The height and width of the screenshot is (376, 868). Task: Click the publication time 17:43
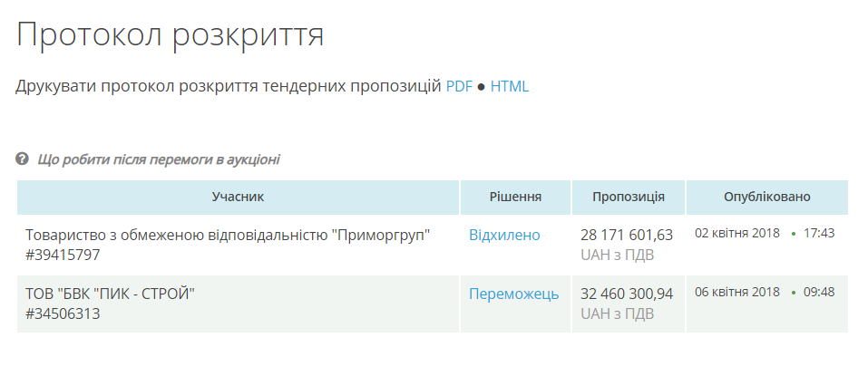pos(818,233)
